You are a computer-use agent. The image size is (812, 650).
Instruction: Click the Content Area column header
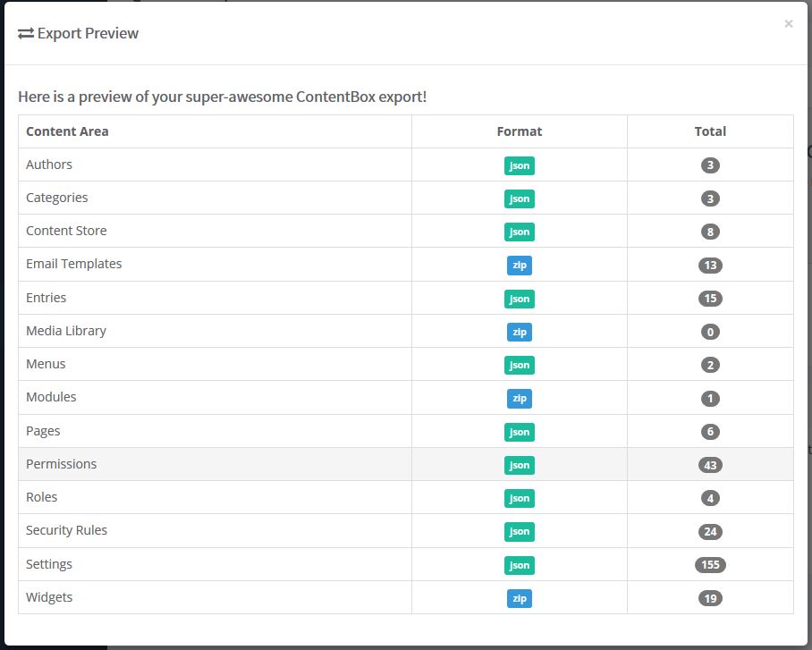[67, 131]
